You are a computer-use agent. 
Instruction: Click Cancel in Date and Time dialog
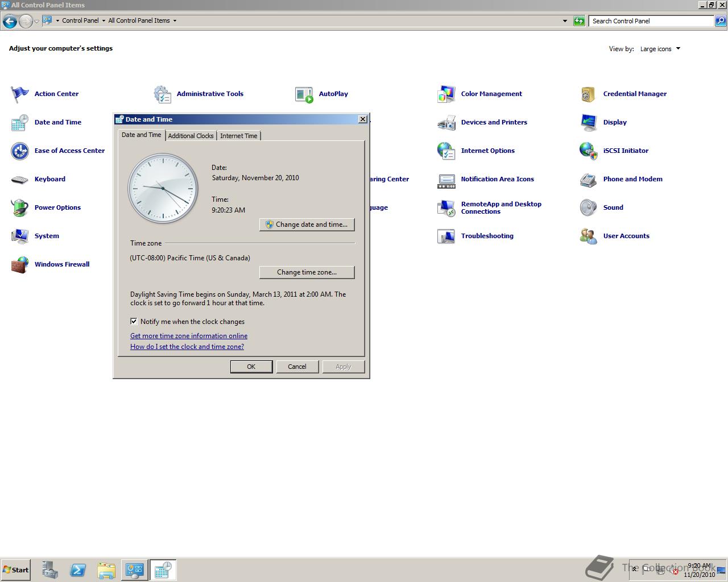297,367
